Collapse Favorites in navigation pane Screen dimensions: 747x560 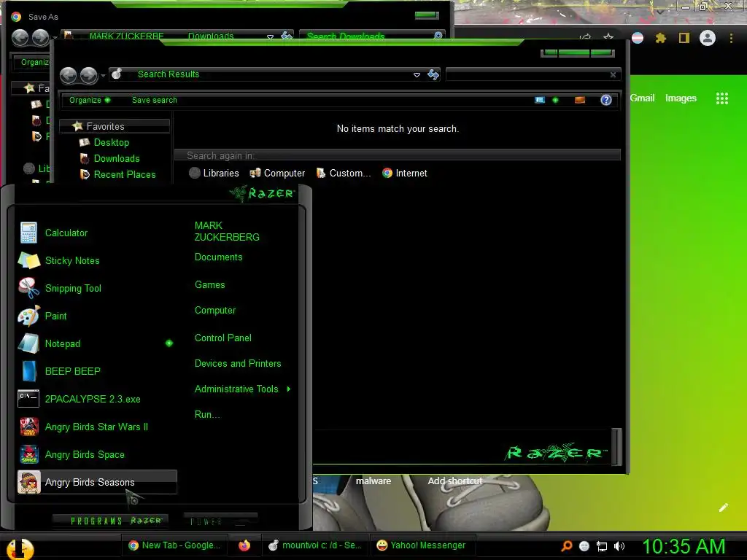tap(115, 126)
